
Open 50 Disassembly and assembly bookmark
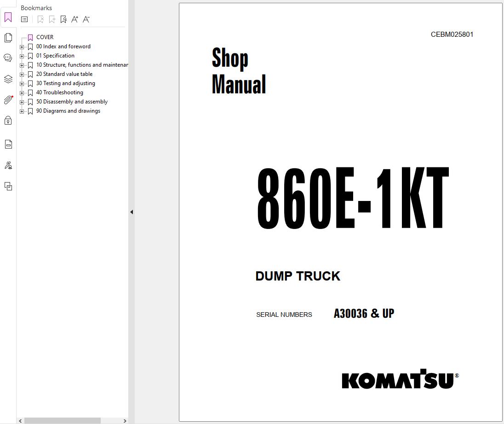click(72, 102)
